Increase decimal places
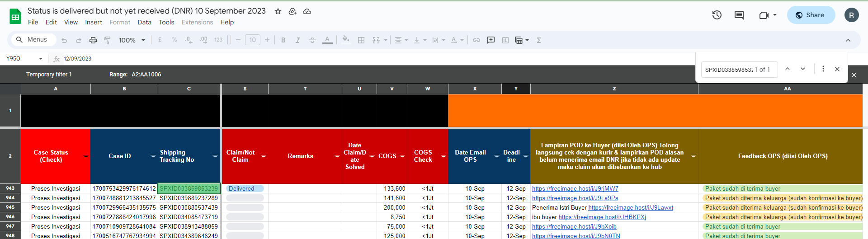The image size is (868, 239). 203,40
